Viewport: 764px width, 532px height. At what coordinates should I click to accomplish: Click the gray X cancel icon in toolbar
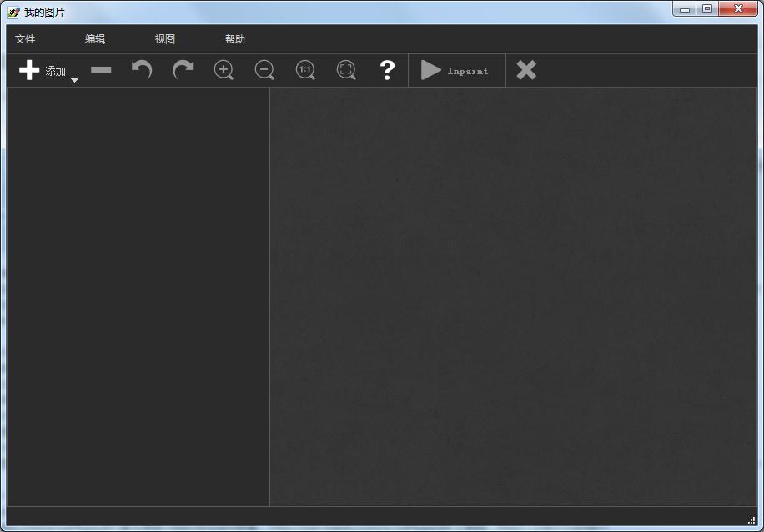point(526,70)
